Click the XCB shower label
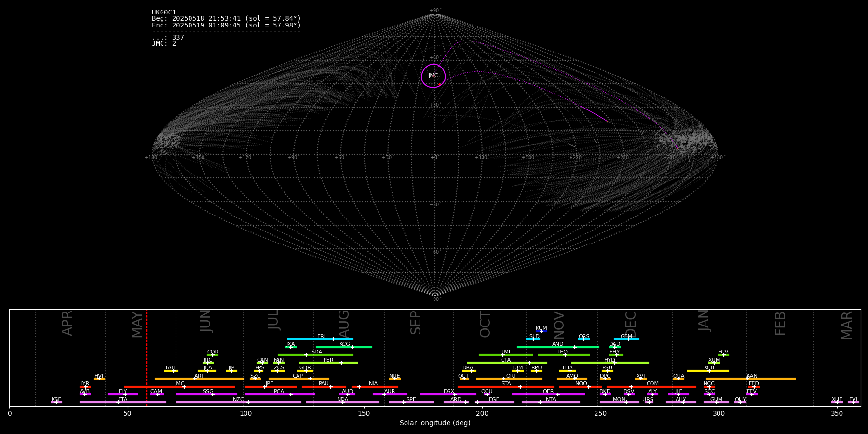This screenshot has height=434, width=868. [709, 368]
